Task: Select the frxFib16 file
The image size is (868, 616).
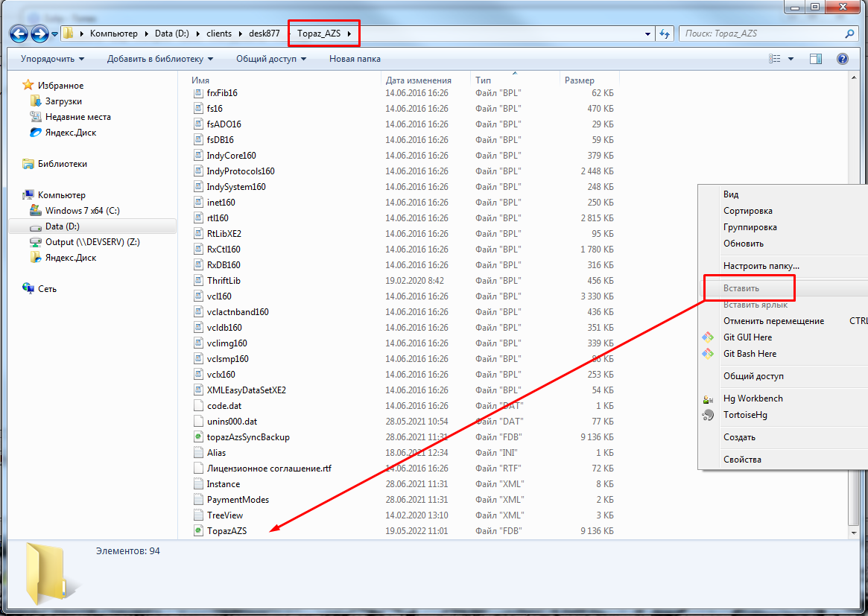Action: click(x=222, y=93)
